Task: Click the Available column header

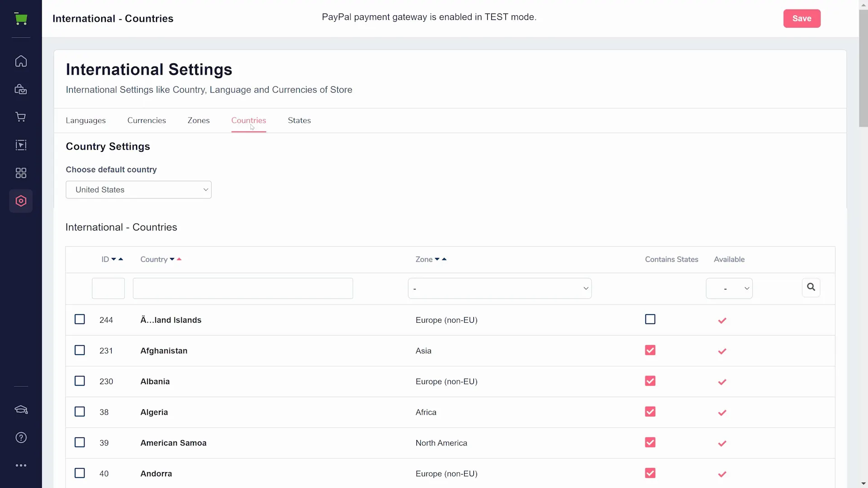Action: [x=729, y=259]
